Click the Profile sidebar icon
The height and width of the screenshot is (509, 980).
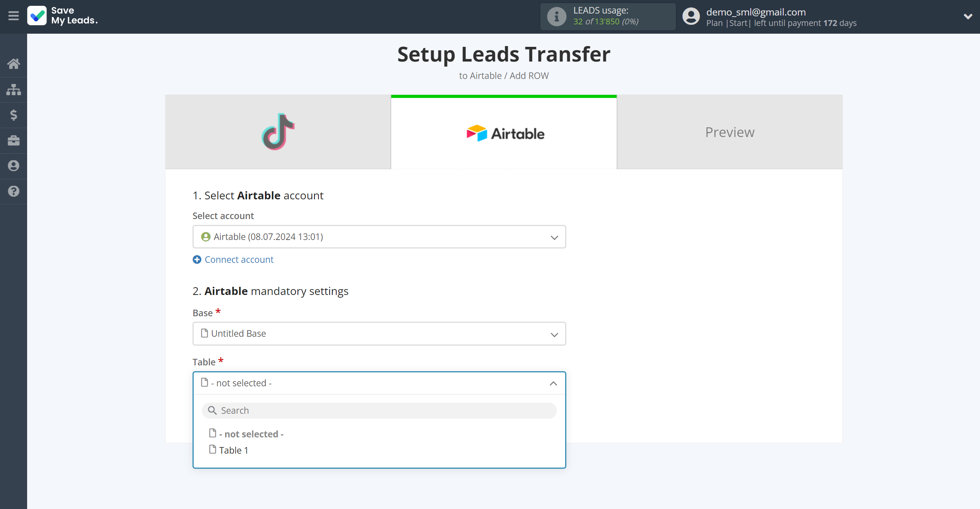tap(14, 166)
